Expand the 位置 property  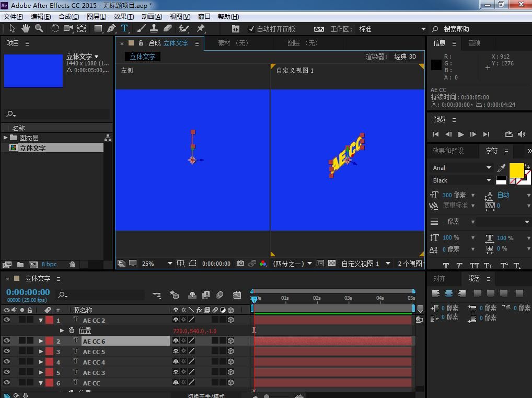coord(62,330)
